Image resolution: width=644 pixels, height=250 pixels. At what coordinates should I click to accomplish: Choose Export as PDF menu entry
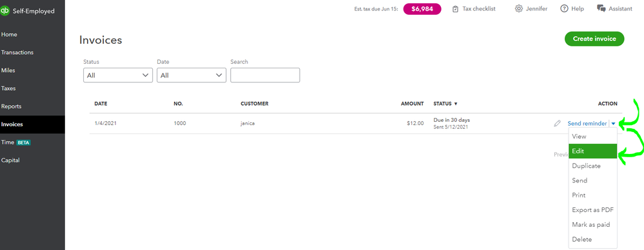click(592, 210)
